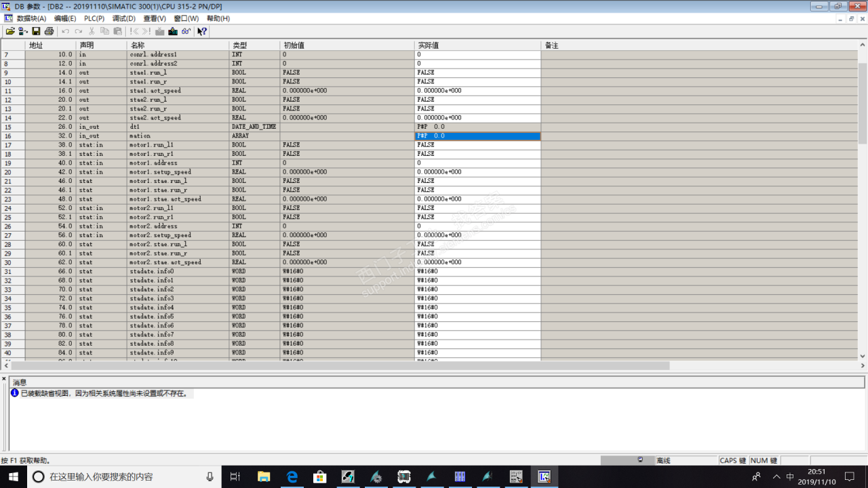Open the 调试(D) menu

(124, 18)
